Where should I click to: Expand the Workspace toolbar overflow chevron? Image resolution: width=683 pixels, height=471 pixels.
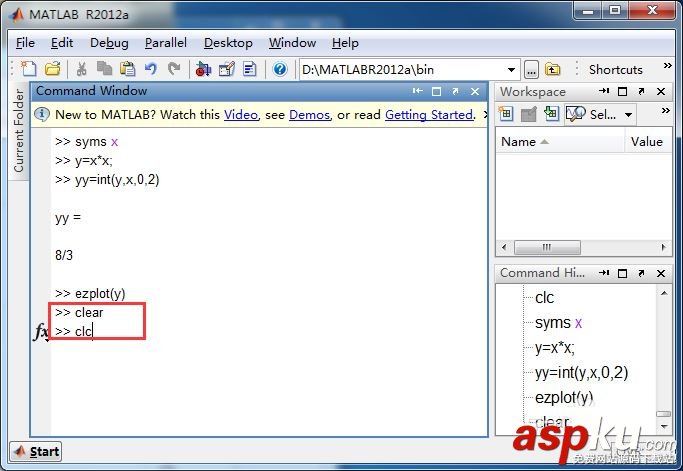[665, 111]
